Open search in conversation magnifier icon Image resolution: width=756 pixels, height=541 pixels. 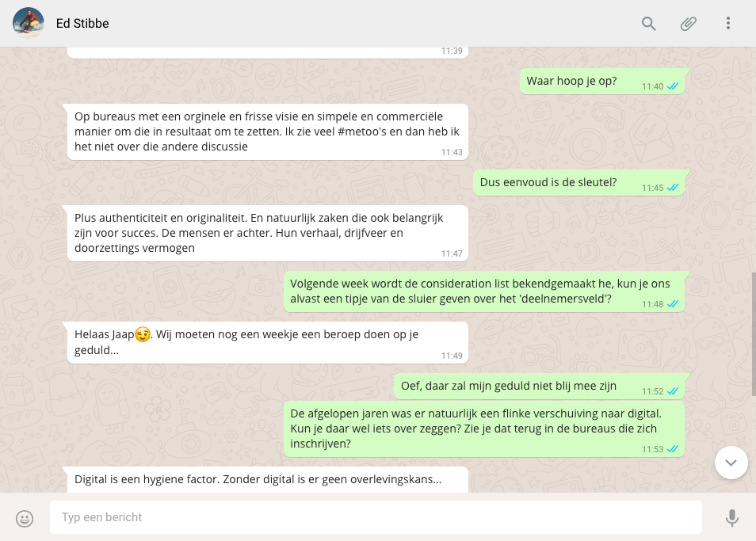coord(648,23)
